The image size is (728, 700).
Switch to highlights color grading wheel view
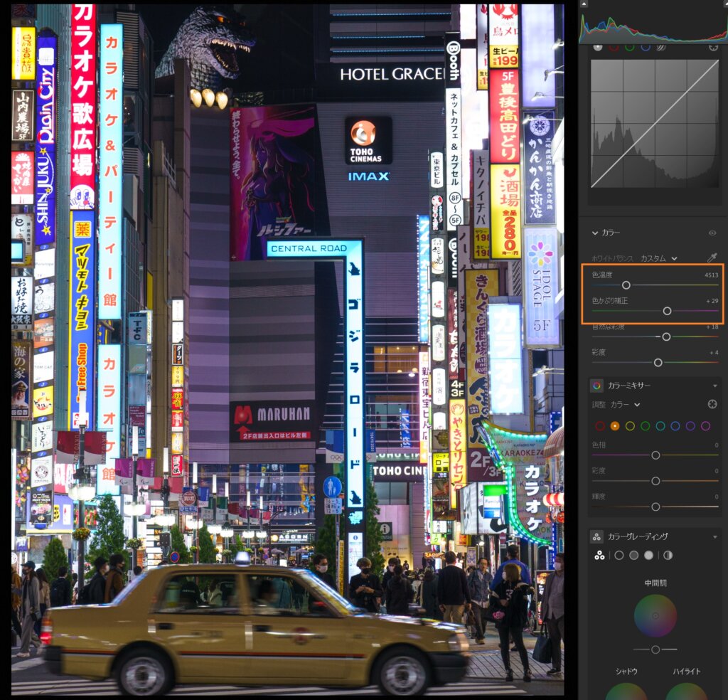[648, 556]
